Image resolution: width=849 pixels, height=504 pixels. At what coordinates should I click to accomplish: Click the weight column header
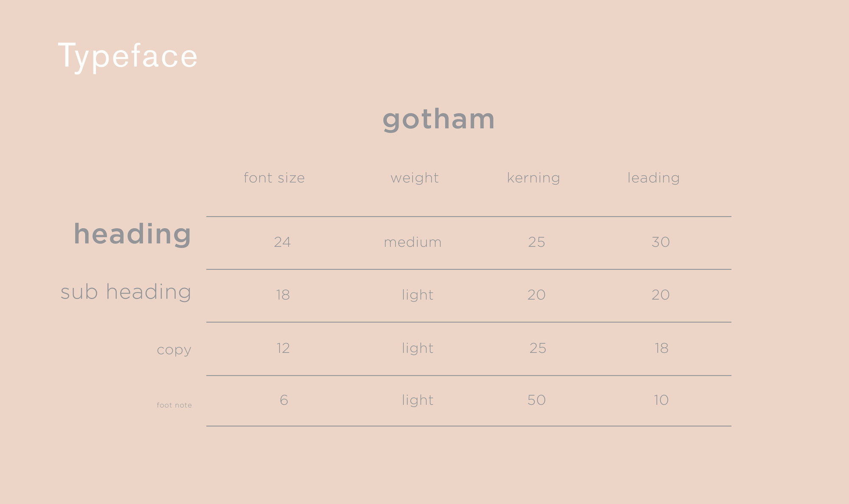[414, 178]
